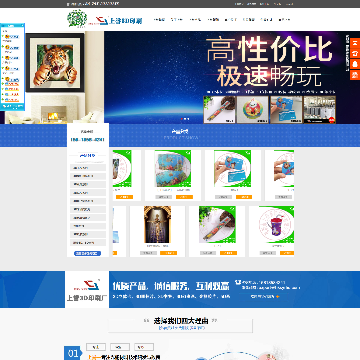Open the round cartoon thumbnail in banner strip
The image size is (360, 360).
pos(252,110)
